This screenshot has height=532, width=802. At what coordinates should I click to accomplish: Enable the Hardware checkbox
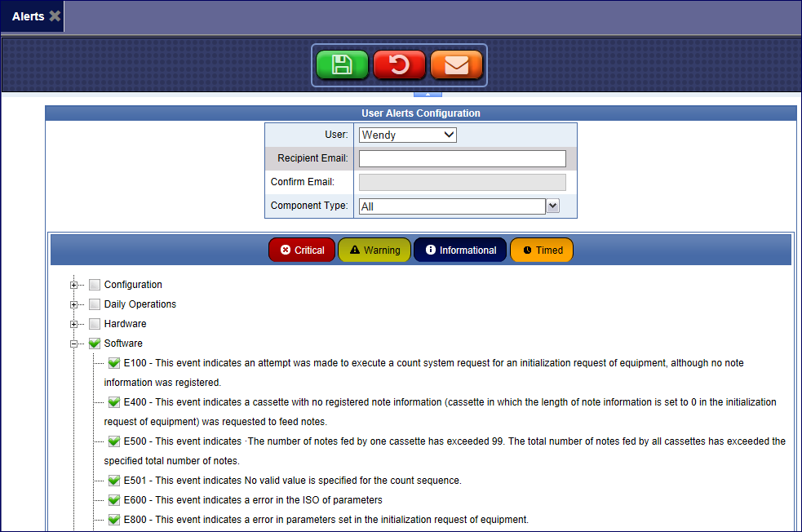(95, 324)
